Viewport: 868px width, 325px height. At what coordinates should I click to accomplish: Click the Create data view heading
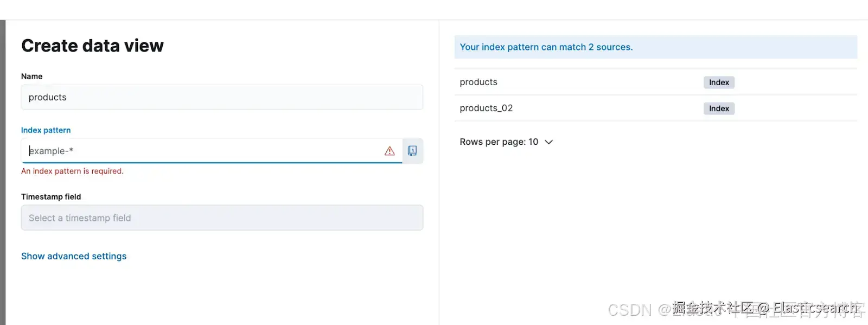point(92,46)
